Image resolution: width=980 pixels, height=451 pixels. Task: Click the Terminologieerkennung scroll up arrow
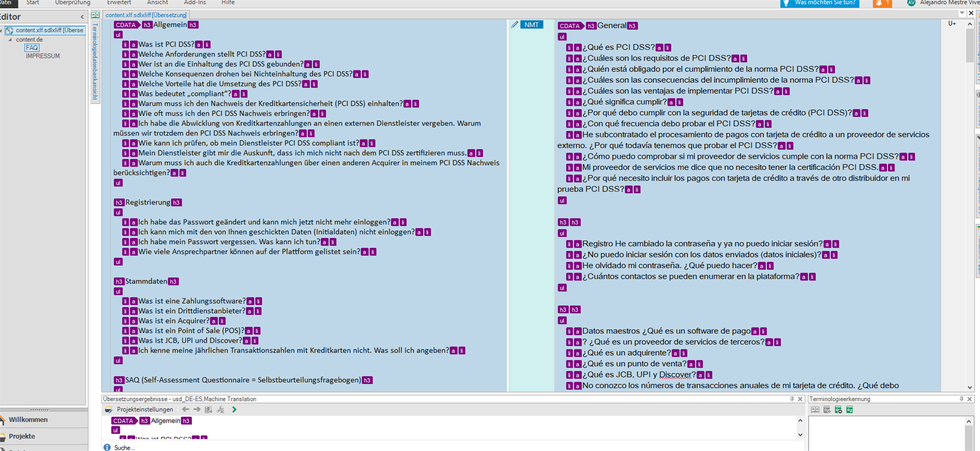point(969,422)
